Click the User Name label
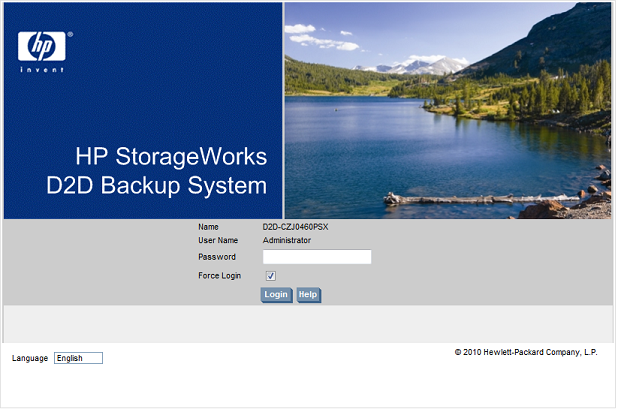The width and height of the screenshot is (621, 415). coord(218,240)
